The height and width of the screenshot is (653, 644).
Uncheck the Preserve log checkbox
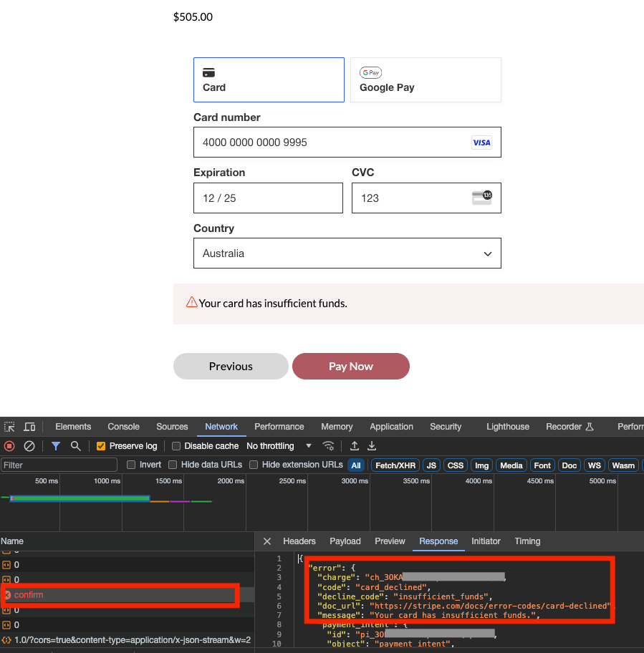click(x=101, y=446)
